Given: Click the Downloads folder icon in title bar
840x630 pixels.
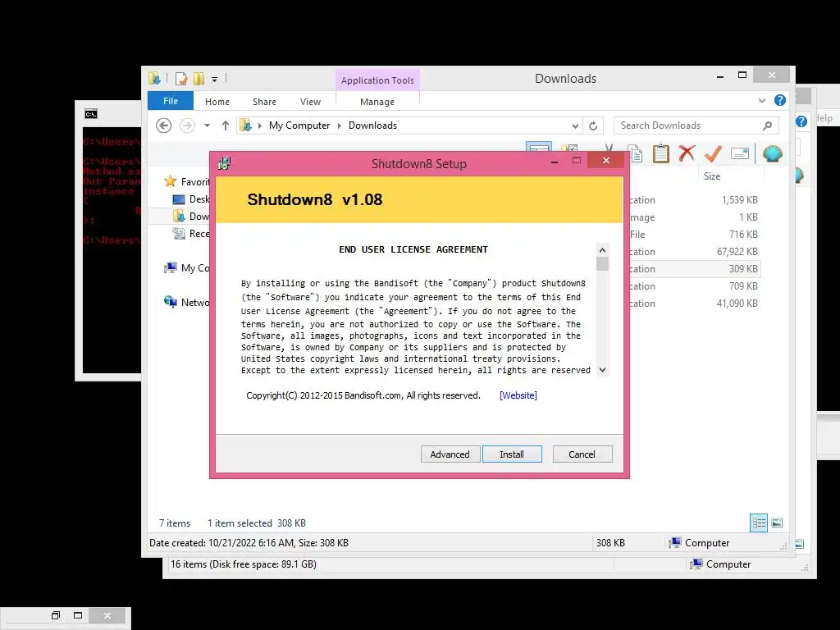Looking at the screenshot, I should (x=154, y=78).
